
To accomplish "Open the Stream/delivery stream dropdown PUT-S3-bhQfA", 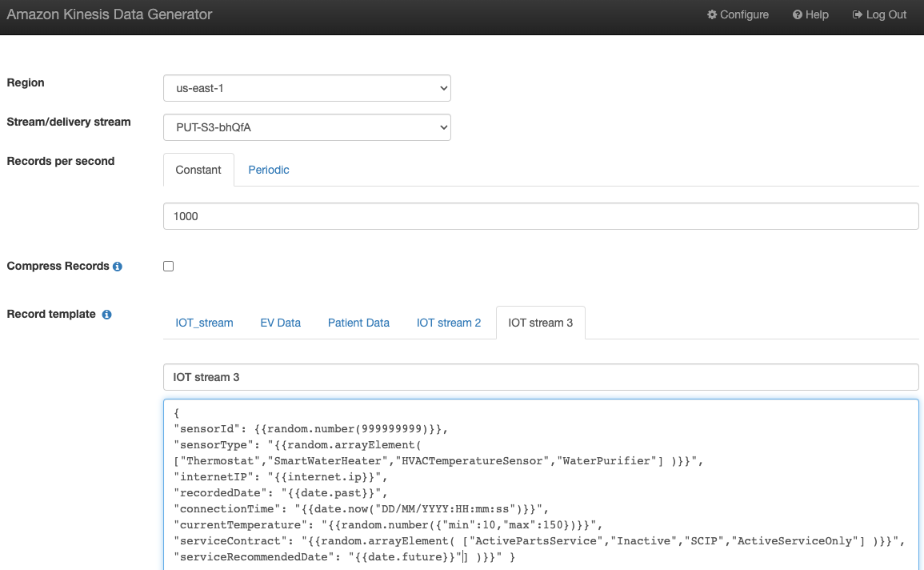I will (307, 127).
